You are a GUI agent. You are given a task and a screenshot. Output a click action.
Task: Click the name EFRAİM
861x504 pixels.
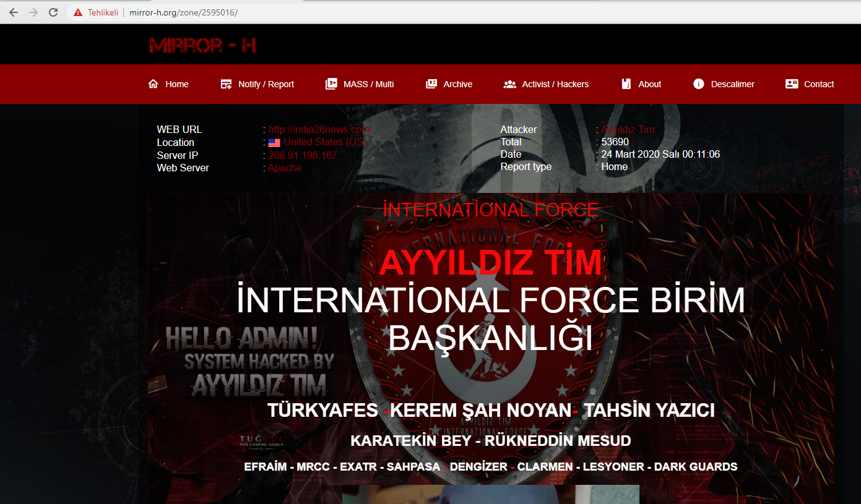coord(265,467)
